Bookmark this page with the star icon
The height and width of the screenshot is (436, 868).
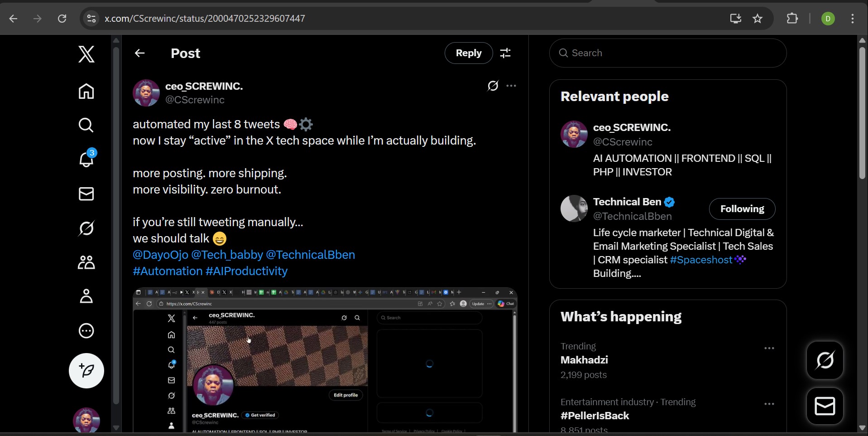pyautogui.click(x=758, y=19)
